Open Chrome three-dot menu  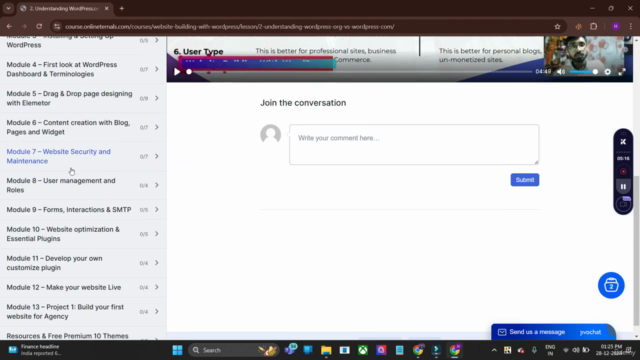click(x=631, y=27)
